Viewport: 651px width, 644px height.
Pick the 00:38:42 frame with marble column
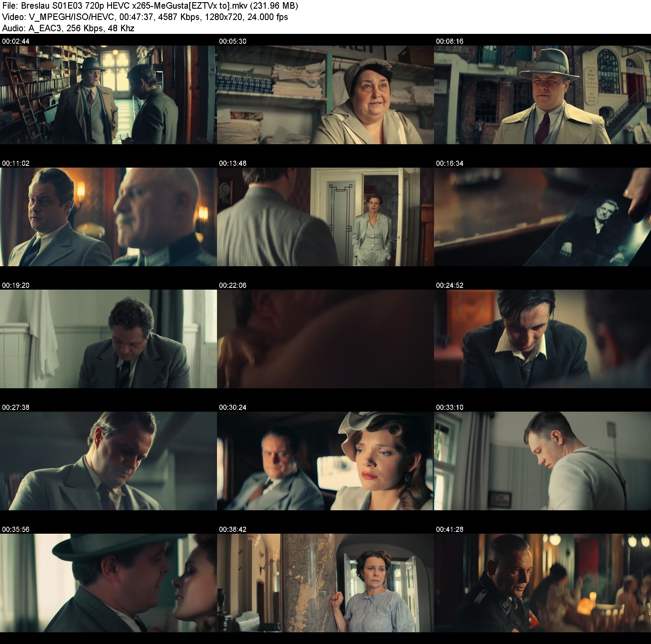(325, 583)
